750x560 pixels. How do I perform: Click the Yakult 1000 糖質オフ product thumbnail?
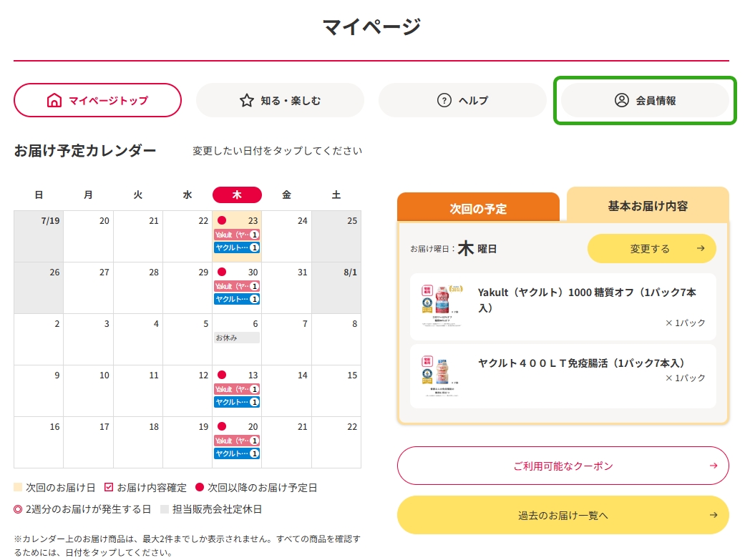click(x=442, y=306)
